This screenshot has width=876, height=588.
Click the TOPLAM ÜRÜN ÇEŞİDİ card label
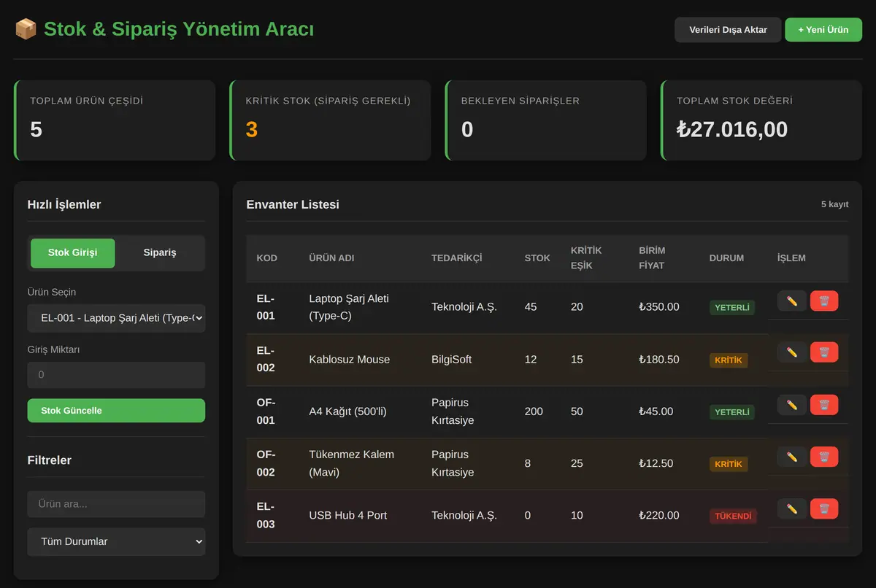(87, 101)
